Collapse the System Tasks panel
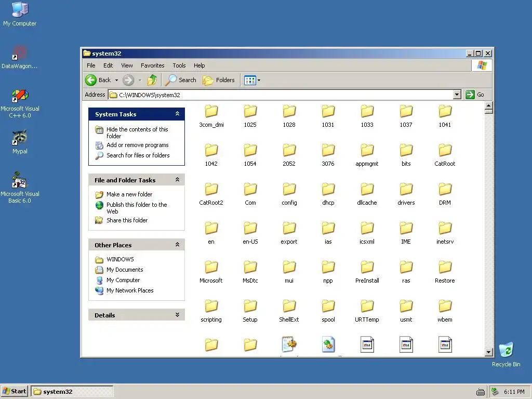Viewport: 532px width, 399px height. click(177, 114)
